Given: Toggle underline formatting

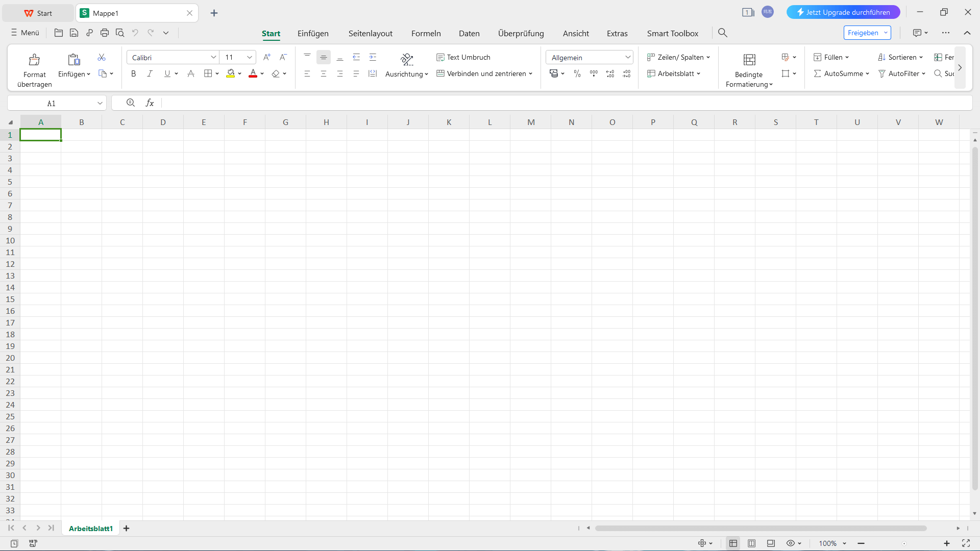Looking at the screenshot, I should 167,73.
